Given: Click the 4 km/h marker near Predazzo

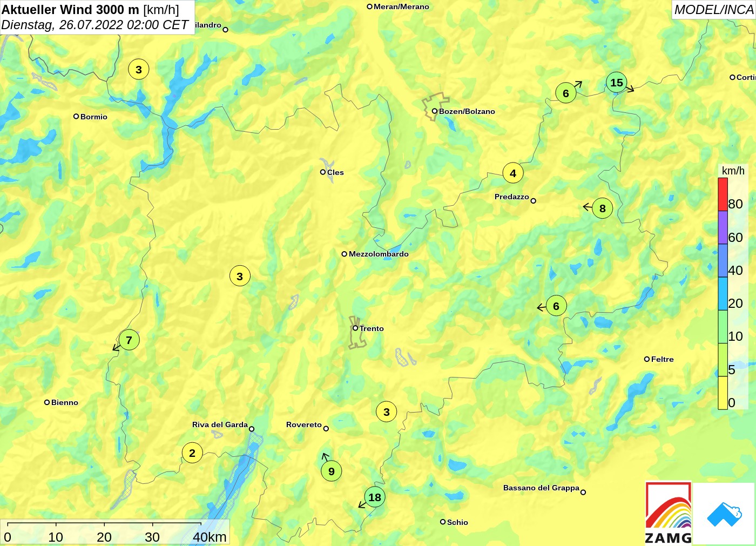Looking at the screenshot, I should pos(513,173).
